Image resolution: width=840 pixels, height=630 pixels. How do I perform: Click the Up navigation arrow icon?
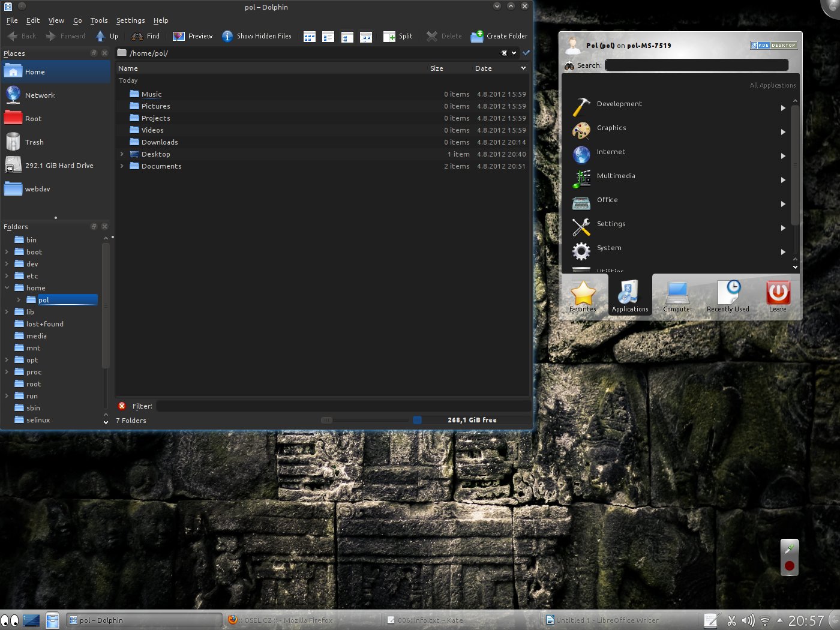100,36
